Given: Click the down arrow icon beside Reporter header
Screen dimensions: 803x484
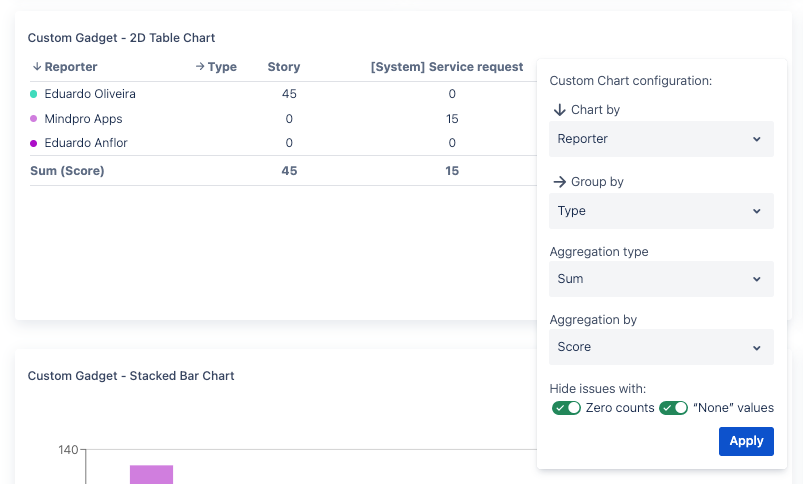Looking at the screenshot, I should tap(36, 67).
